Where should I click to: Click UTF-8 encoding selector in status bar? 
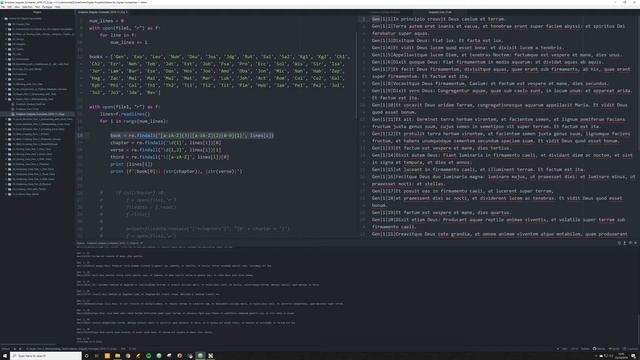point(574,349)
